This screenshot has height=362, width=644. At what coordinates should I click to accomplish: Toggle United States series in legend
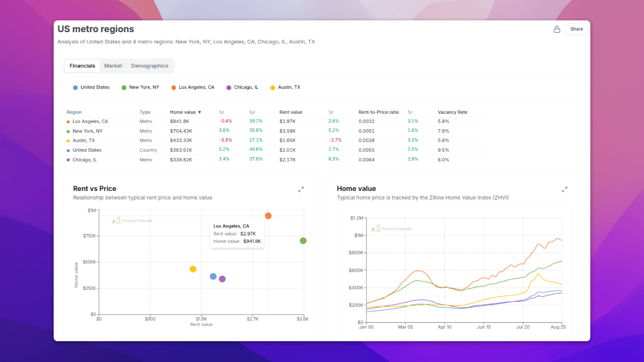(x=91, y=87)
